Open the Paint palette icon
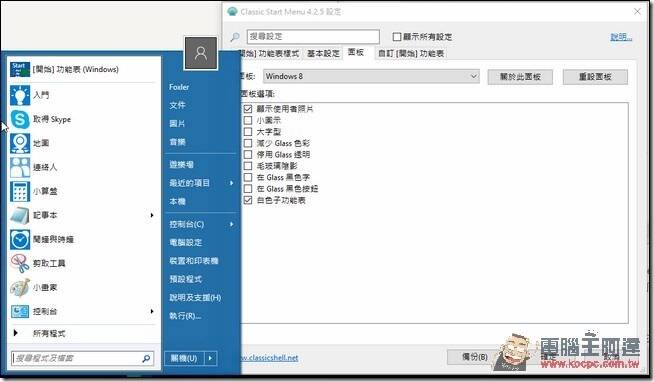The width and height of the screenshot is (654, 382). [x=20, y=288]
